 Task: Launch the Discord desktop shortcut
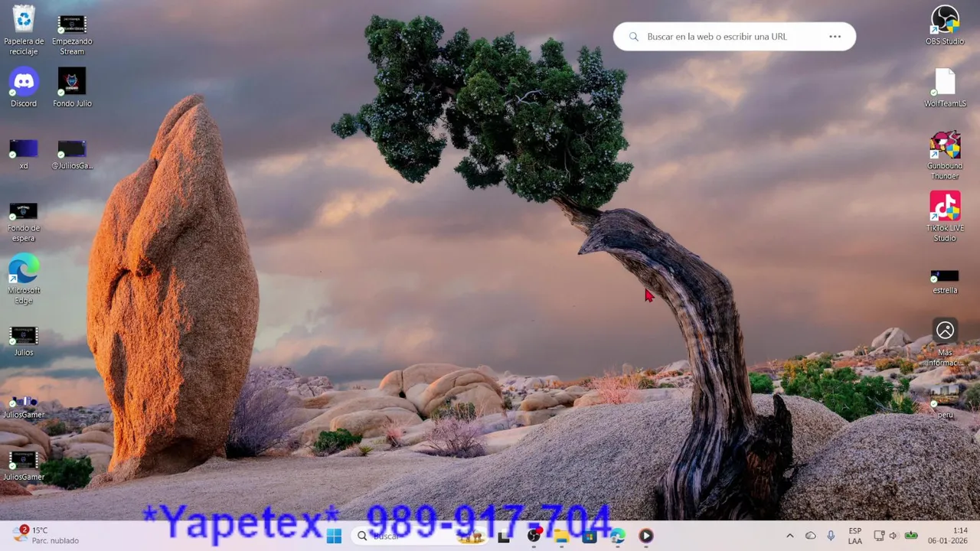[24, 87]
